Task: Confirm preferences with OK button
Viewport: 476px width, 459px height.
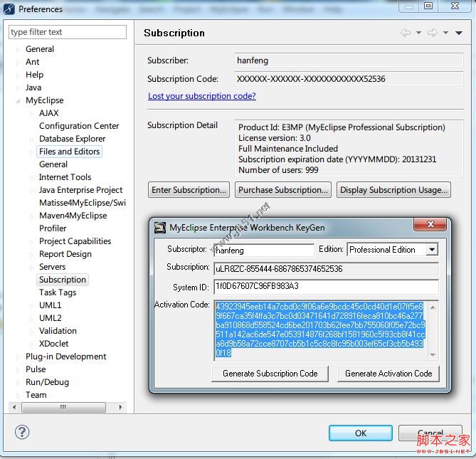Action: (x=361, y=433)
